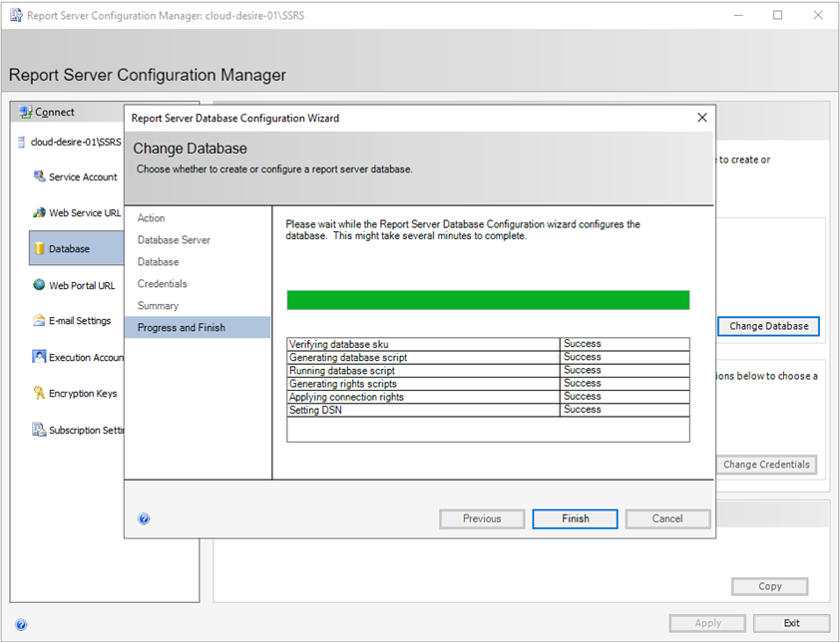Click the Finish button
This screenshot has height=642, width=840.
click(575, 518)
